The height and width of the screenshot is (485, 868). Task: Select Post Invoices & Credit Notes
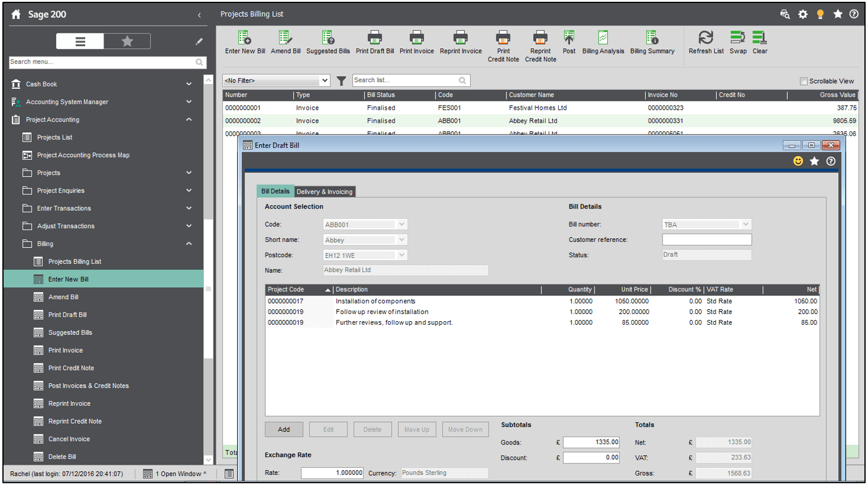point(88,386)
